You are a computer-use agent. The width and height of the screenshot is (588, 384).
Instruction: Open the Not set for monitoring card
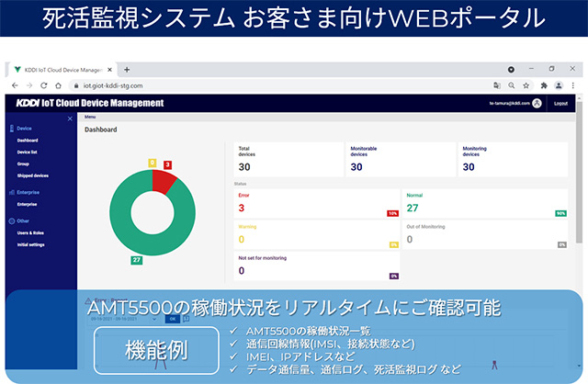click(x=317, y=266)
